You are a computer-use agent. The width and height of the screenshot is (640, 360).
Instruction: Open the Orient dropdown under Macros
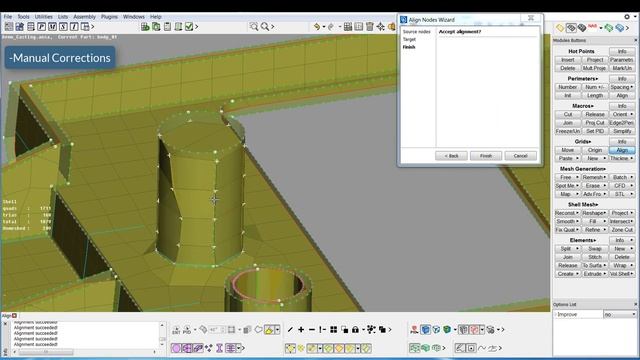point(622,114)
